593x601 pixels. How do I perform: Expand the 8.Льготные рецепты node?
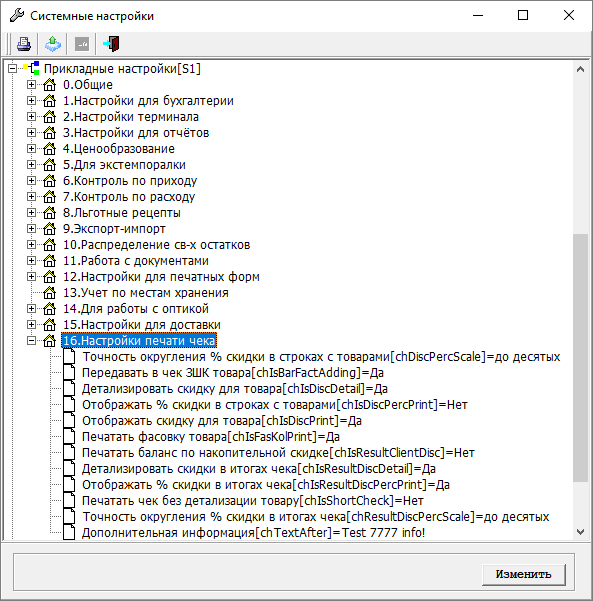[x=31, y=212]
